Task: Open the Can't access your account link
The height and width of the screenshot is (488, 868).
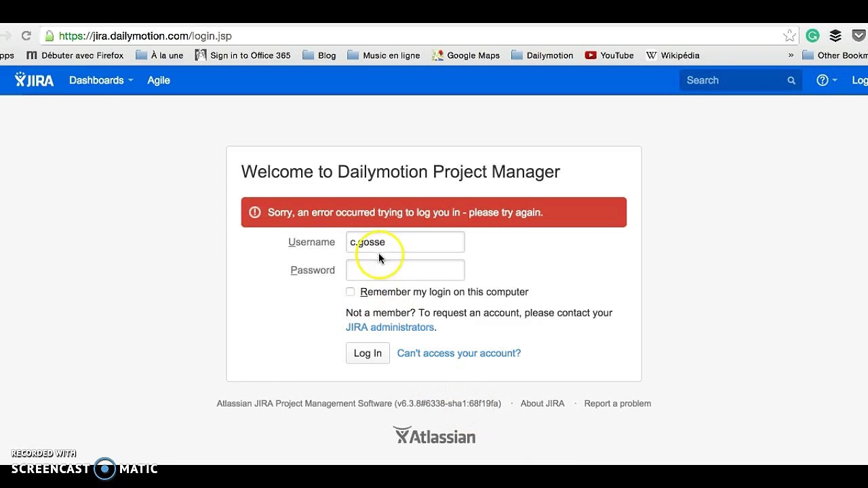Action: (459, 353)
